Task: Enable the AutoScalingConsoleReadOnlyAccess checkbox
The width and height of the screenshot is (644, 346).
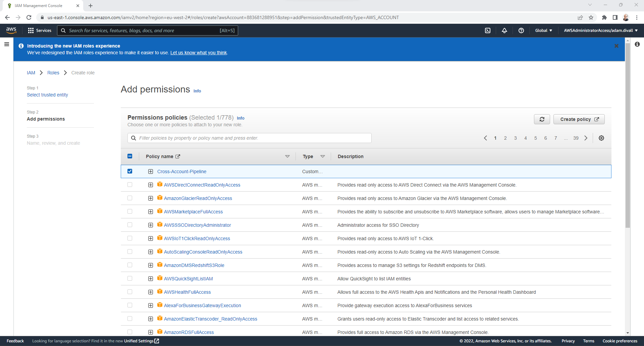Action: click(130, 252)
